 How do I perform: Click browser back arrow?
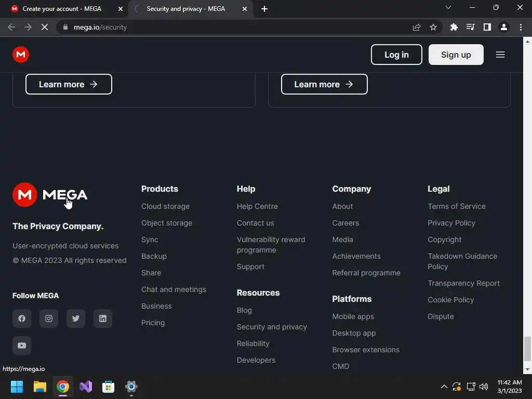click(11, 27)
